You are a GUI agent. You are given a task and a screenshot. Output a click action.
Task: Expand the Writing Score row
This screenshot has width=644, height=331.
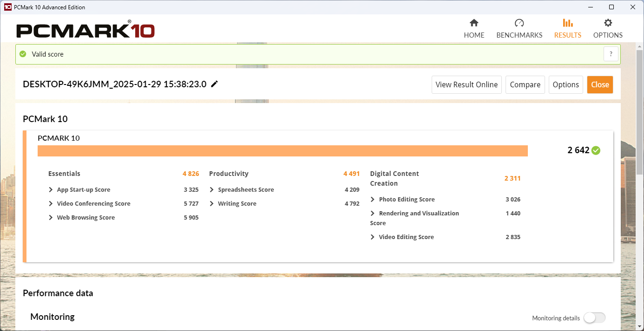[x=212, y=204]
